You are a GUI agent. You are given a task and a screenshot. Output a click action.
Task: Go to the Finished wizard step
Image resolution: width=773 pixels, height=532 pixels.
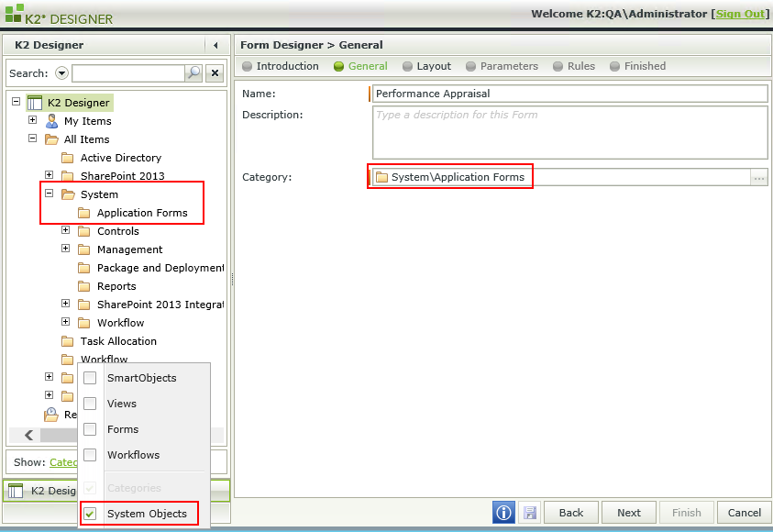(637, 66)
